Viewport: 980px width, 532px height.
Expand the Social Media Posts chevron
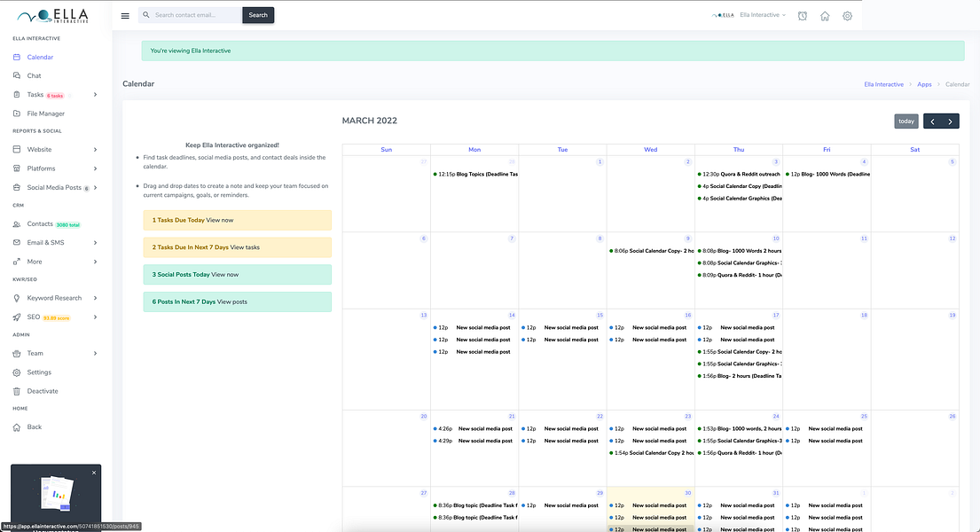point(95,188)
